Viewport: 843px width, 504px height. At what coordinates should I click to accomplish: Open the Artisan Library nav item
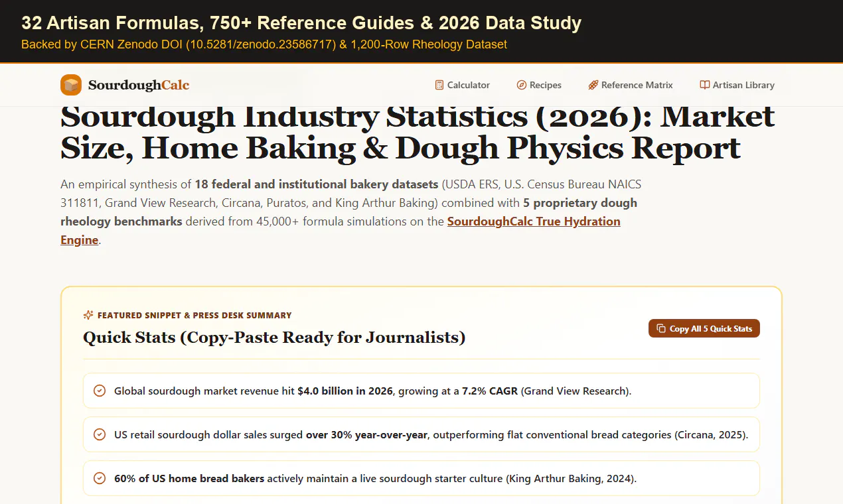737,85
